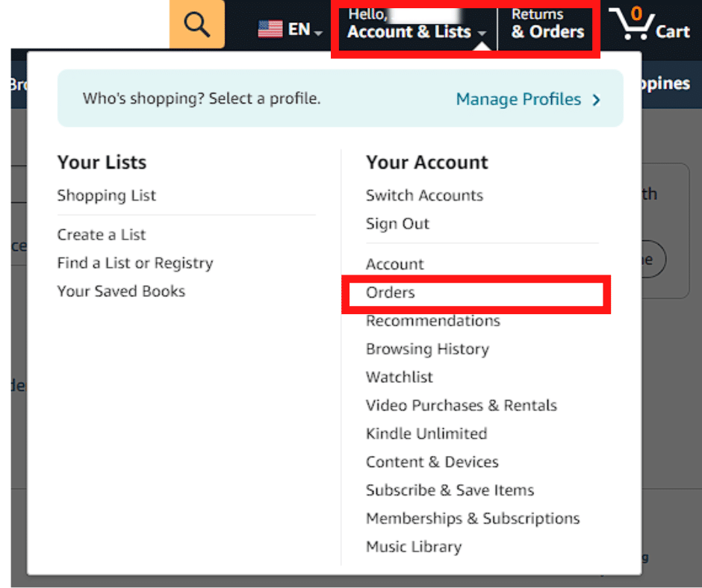
Task: Open Returns & Orders
Action: (x=547, y=25)
